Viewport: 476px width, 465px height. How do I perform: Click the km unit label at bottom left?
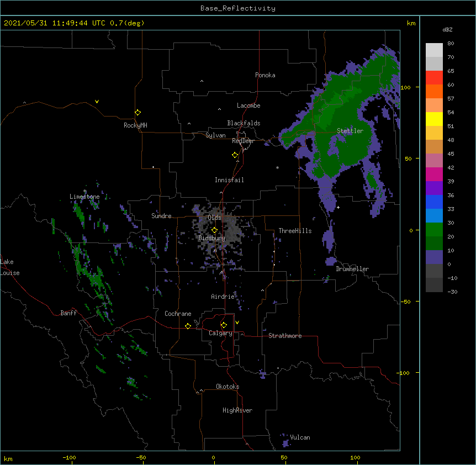(x=8, y=458)
